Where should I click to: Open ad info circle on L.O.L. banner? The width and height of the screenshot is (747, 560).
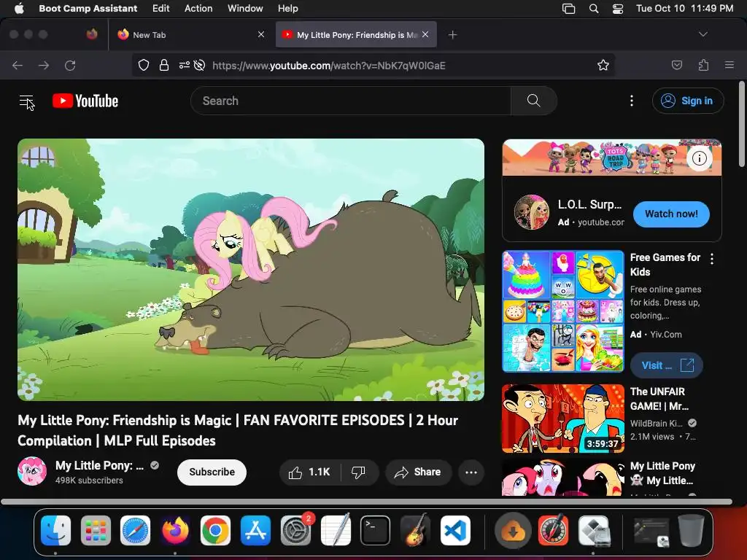(699, 158)
